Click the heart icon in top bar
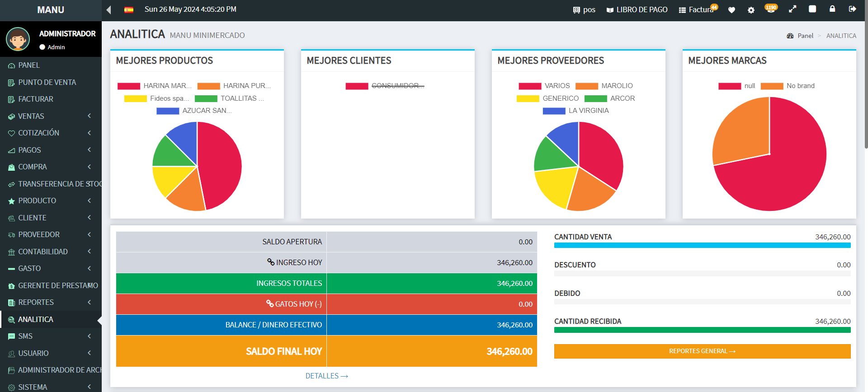 [x=731, y=10]
